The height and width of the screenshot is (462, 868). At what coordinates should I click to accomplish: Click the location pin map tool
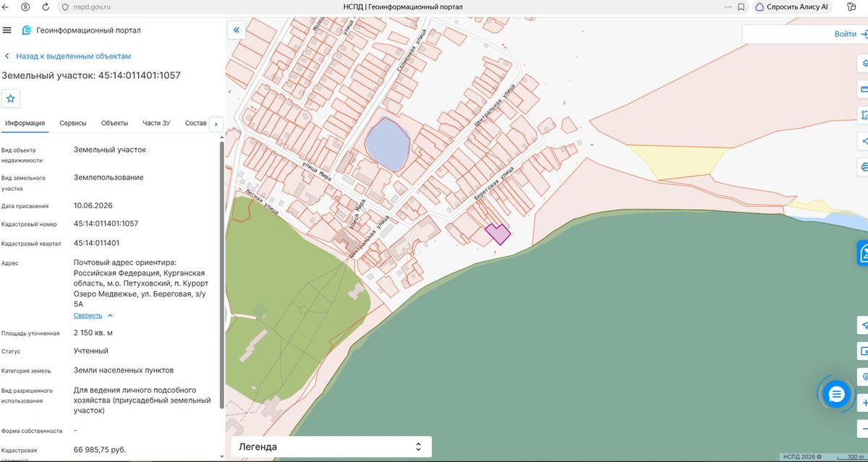[x=864, y=377]
